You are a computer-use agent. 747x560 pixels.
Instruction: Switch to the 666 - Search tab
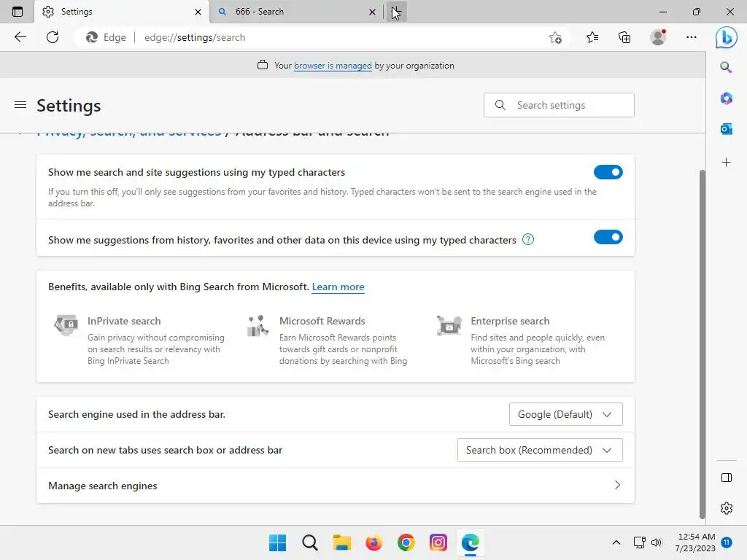coord(295,12)
